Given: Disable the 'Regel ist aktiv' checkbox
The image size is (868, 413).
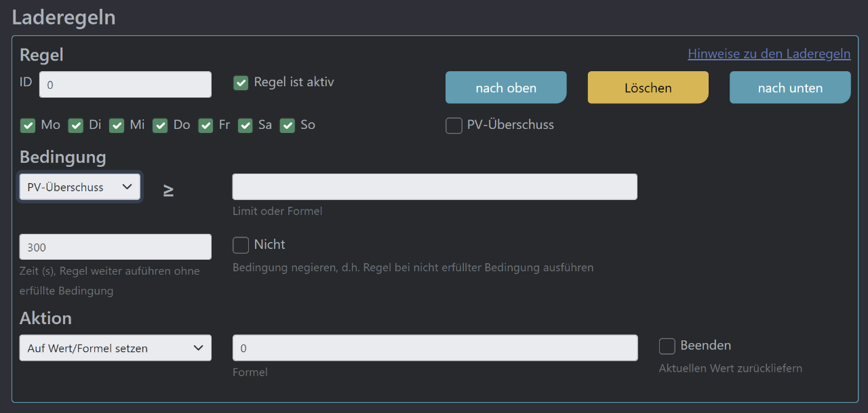Looking at the screenshot, I should pos(241,83).
